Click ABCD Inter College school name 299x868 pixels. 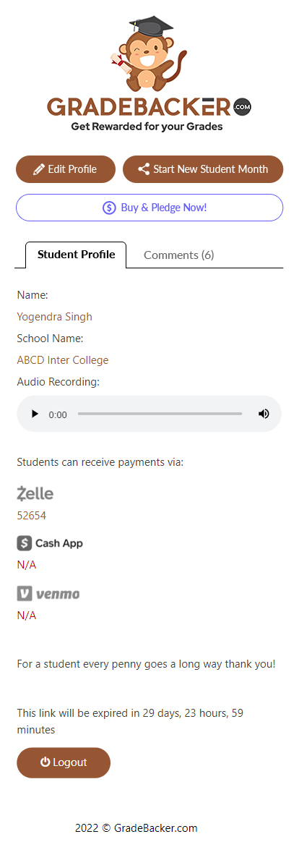tap(63, 360)
